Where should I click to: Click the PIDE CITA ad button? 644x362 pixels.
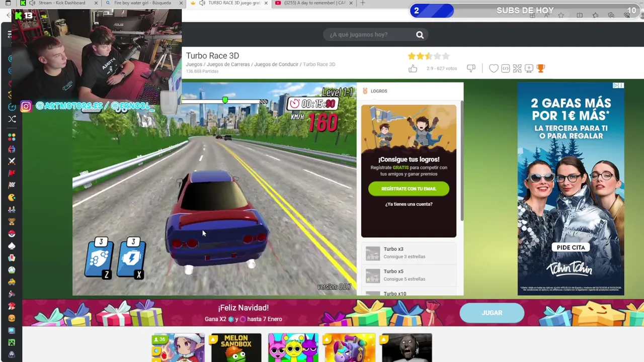pyautogui.click(x=571, y=247)
